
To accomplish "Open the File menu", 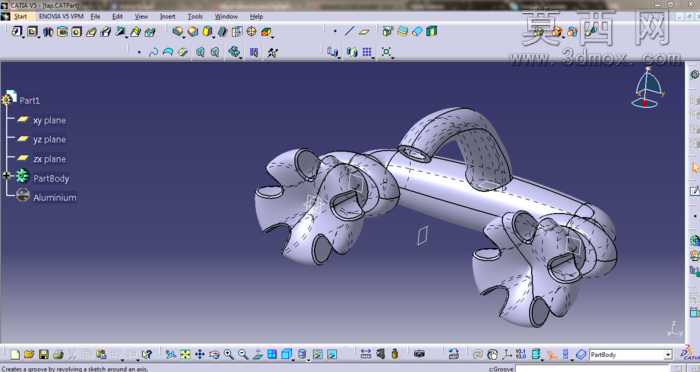I will 96,17.
